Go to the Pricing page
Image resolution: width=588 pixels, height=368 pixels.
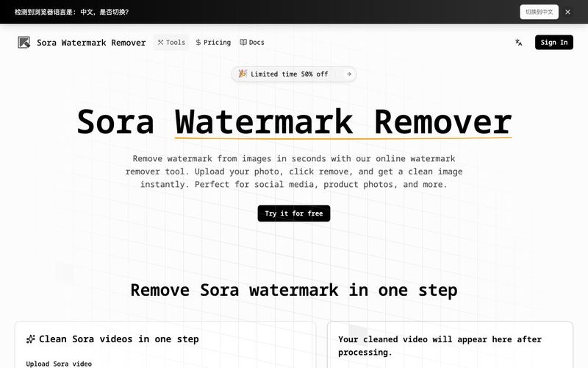pyautogui.click(x=213, y=43)
